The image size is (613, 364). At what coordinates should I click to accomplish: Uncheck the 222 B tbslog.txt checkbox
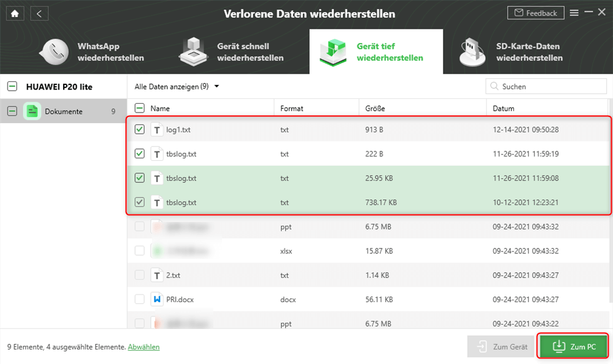(x=139, y=154)
